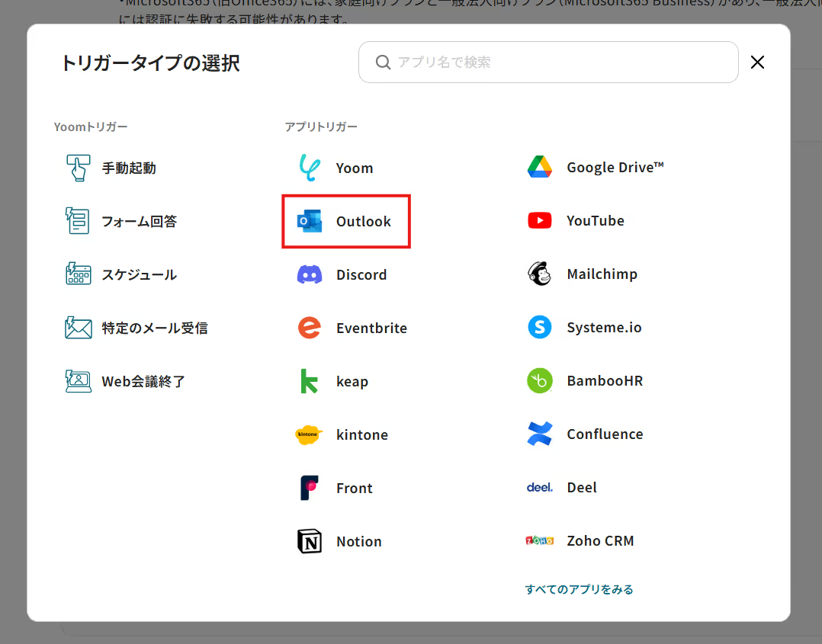Choose the フォーム回答 trigger option
Image resolution: width=822 pixels, height=644 pixels.
click(139, 221)
